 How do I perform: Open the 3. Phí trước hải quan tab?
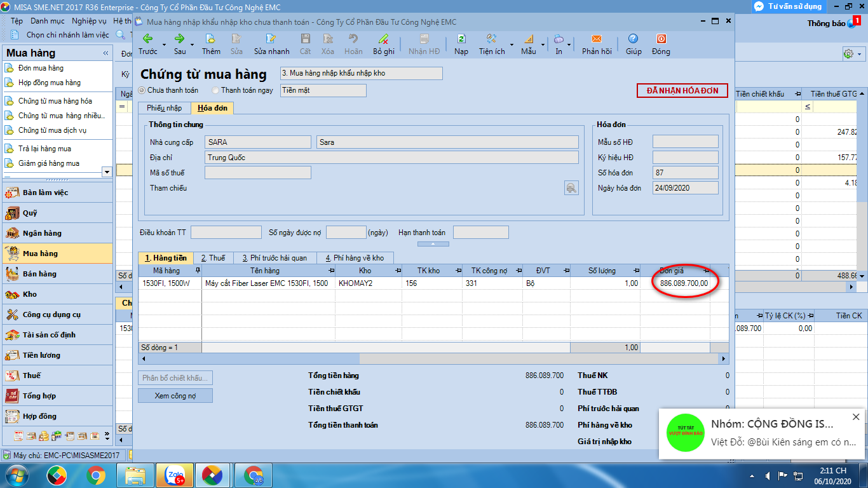click(x=275, y=258)
